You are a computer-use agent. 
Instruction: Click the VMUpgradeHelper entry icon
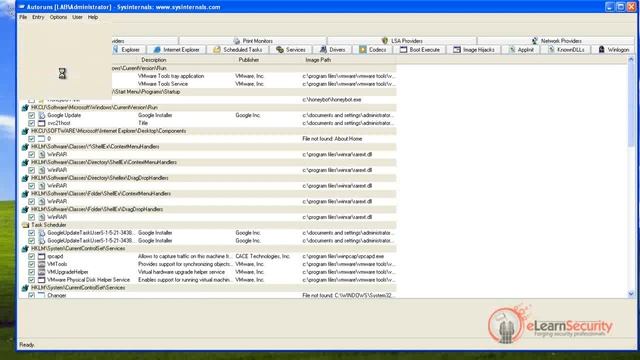[42, 272]
